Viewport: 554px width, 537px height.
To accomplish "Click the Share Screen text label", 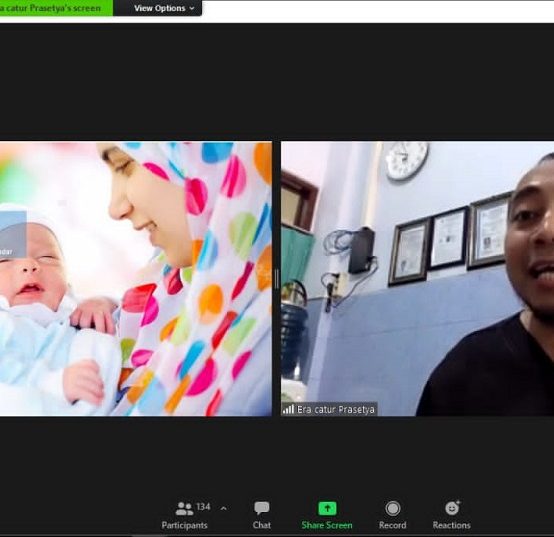I will pos(327,525).
